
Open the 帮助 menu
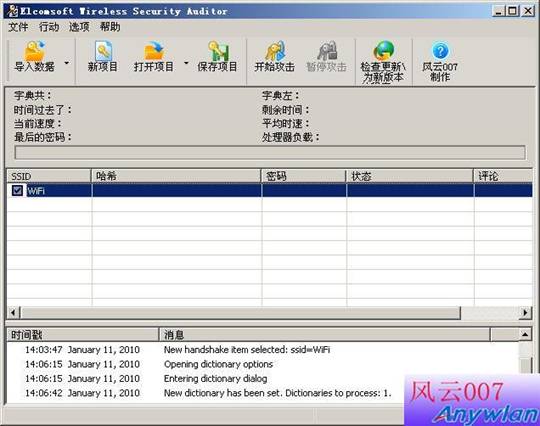pyautogui.click(x=110, y=27)
